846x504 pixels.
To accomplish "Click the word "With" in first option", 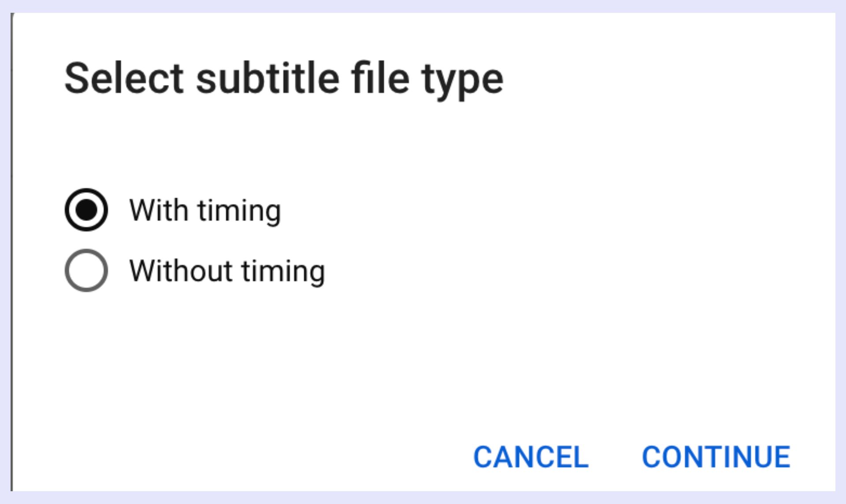I will (159, 211).
